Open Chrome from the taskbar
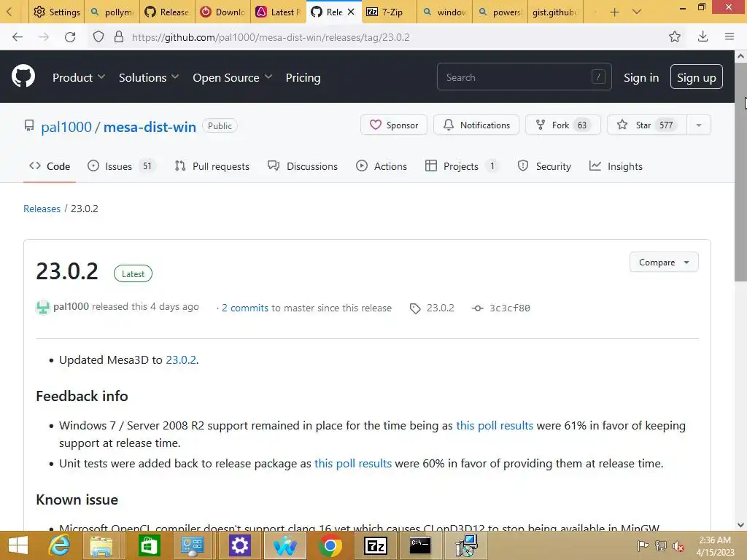This screenshot has height=560, width=747. [330, 545]
